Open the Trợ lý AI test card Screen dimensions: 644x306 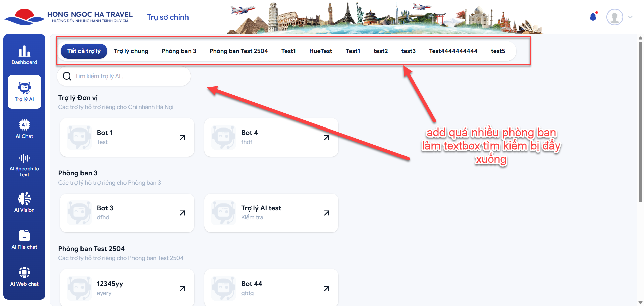click(x=271, y=213)
